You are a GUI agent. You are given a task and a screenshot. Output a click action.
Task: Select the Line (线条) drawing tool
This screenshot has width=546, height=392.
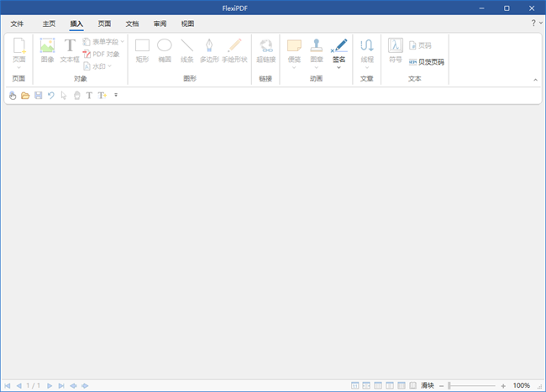187,50
